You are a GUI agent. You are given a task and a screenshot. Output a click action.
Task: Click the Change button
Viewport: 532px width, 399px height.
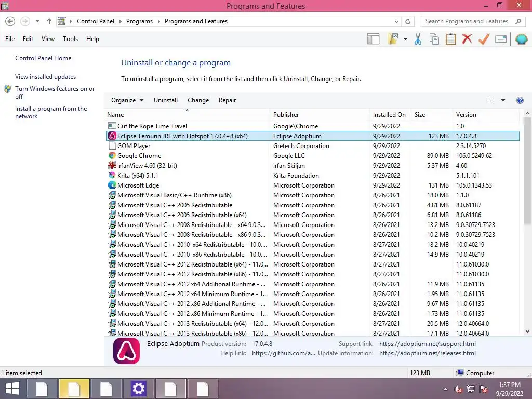coord(198,100)
